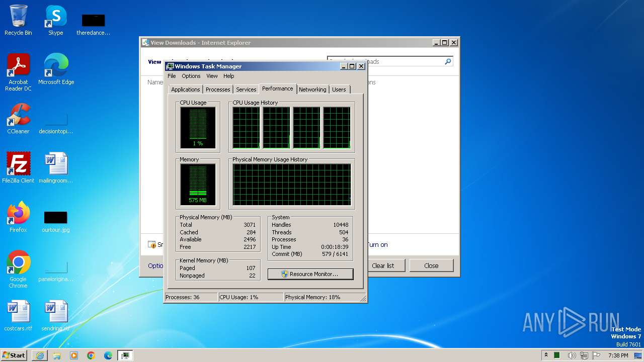Click the CPU Usage gauge
This screenshot has height=362, width=644.
[198, 128]
